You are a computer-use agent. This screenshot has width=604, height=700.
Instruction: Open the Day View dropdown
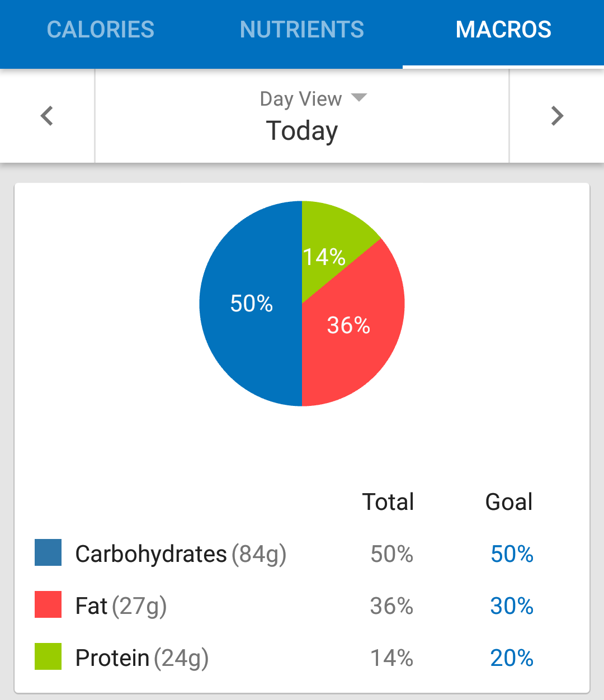click(x=312, y=99)
